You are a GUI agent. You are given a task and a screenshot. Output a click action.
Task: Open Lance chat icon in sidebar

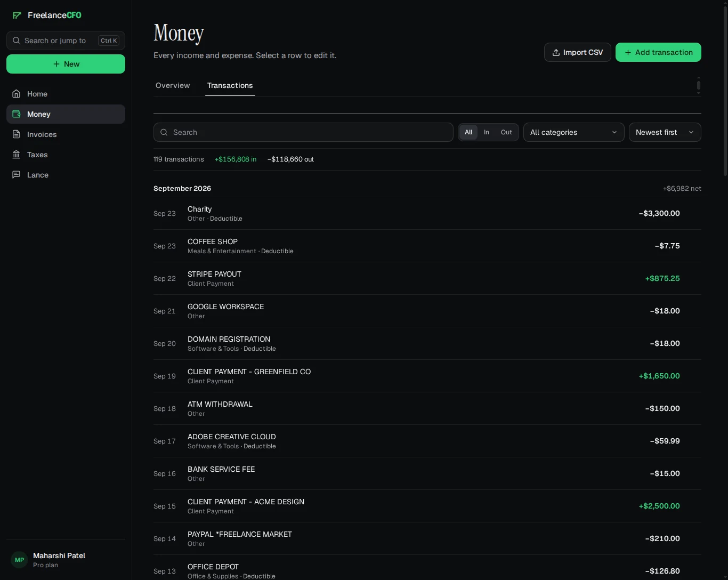coord(17,175)
